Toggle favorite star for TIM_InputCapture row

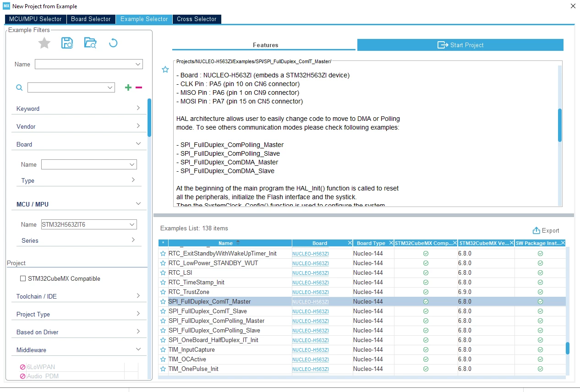pyautogui.click(x=163, y=350)
